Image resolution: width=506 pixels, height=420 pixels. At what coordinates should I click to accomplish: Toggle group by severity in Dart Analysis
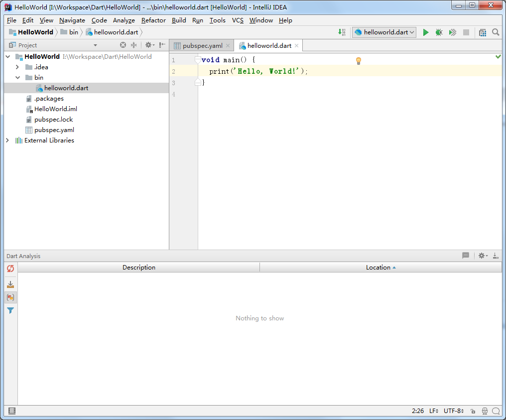pos(10,297)
